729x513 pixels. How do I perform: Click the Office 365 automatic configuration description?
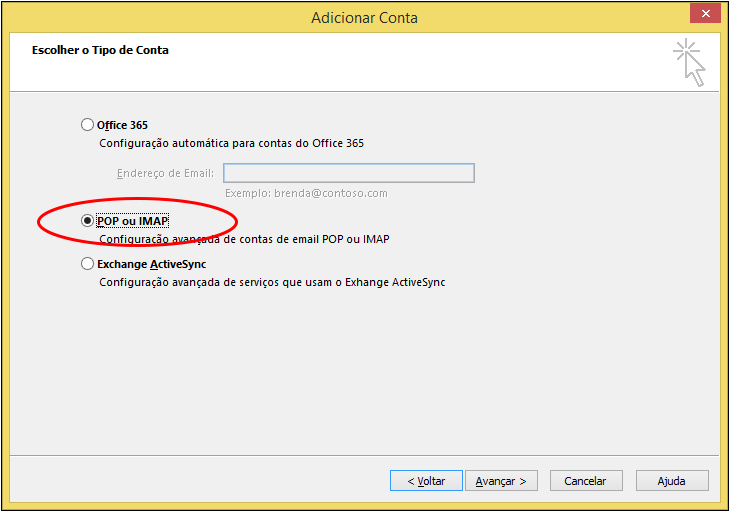coord(232,143)
